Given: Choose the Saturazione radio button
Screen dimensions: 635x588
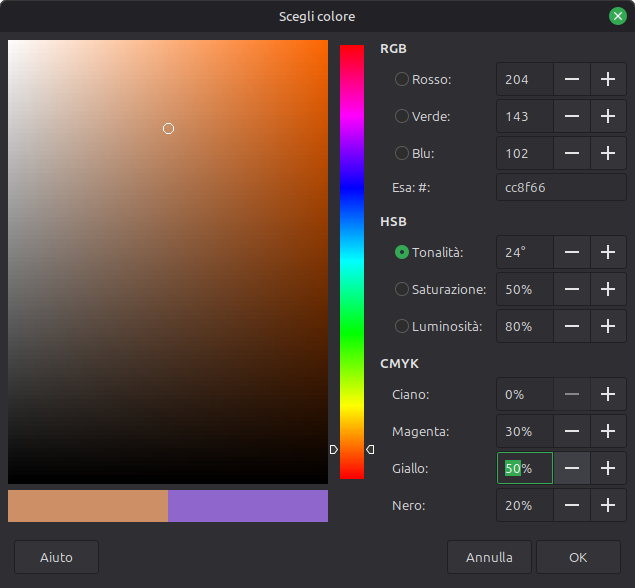Looking at the screenshot, I should point(402,289).
